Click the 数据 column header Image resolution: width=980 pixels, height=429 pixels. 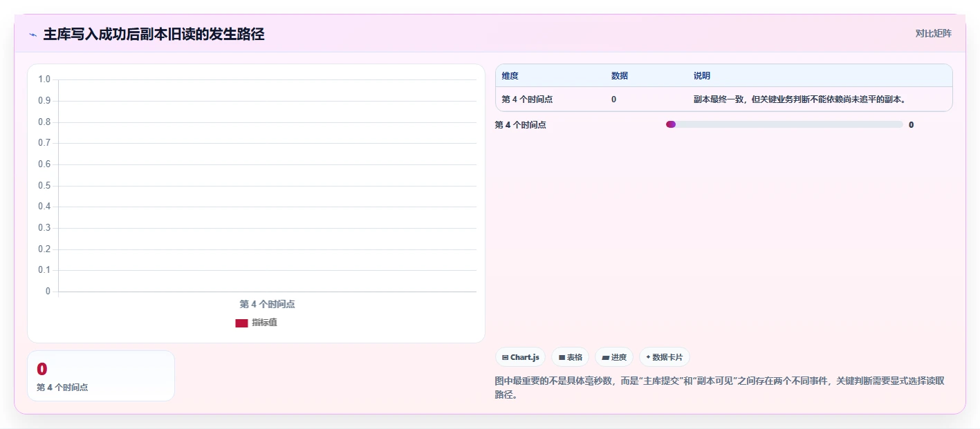pos(620,75)
